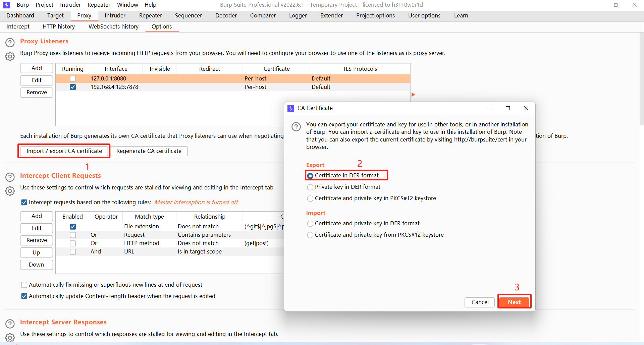Toggle Enabled checkbox for File extension rule
The width and height of the screenshot is (644, 345).
[x=73, y=227]
